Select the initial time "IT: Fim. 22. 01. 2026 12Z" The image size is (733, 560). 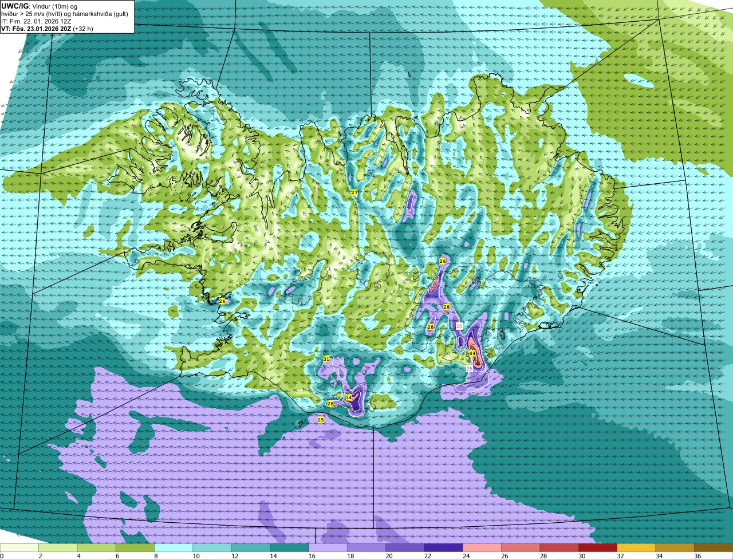point(36,21)
